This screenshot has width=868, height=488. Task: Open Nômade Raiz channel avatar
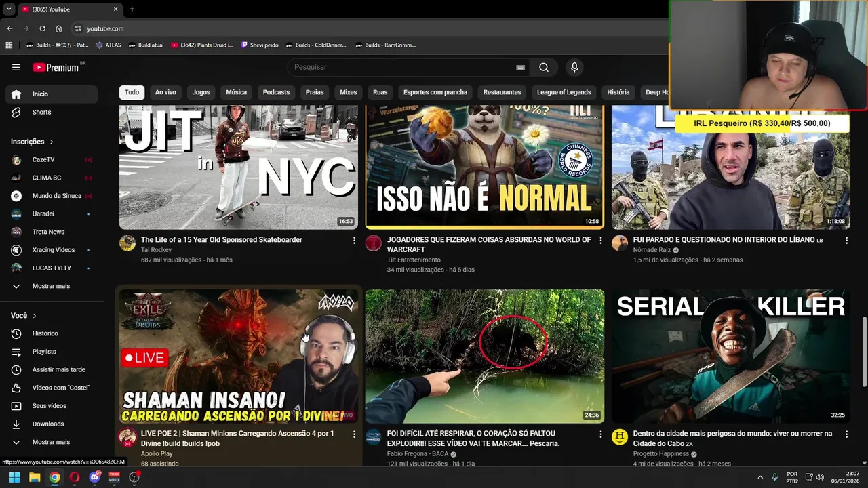tap(620, 243)
